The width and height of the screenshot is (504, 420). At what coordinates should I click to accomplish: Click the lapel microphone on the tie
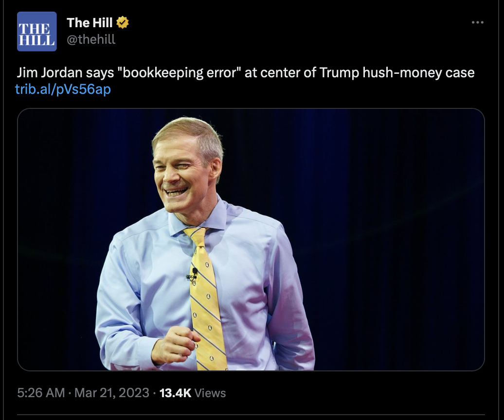click(x=193, y=274)
